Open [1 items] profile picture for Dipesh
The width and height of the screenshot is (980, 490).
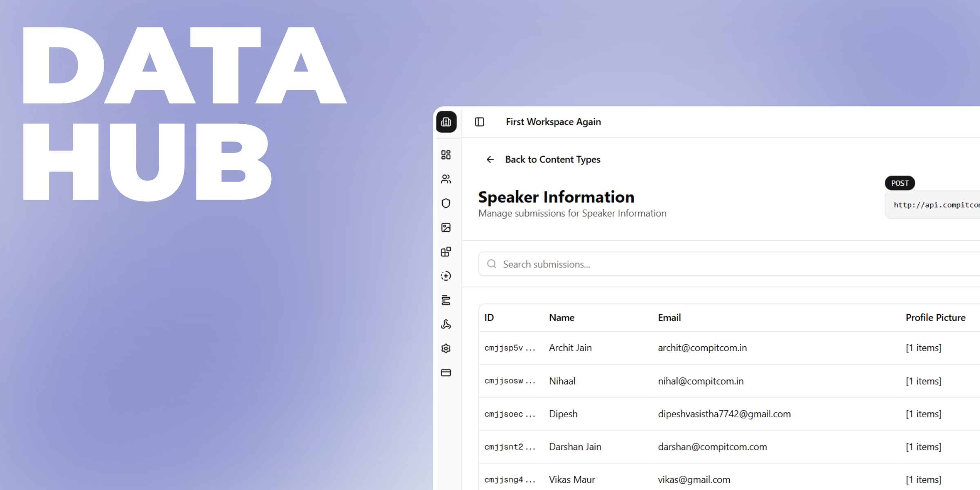923,414
